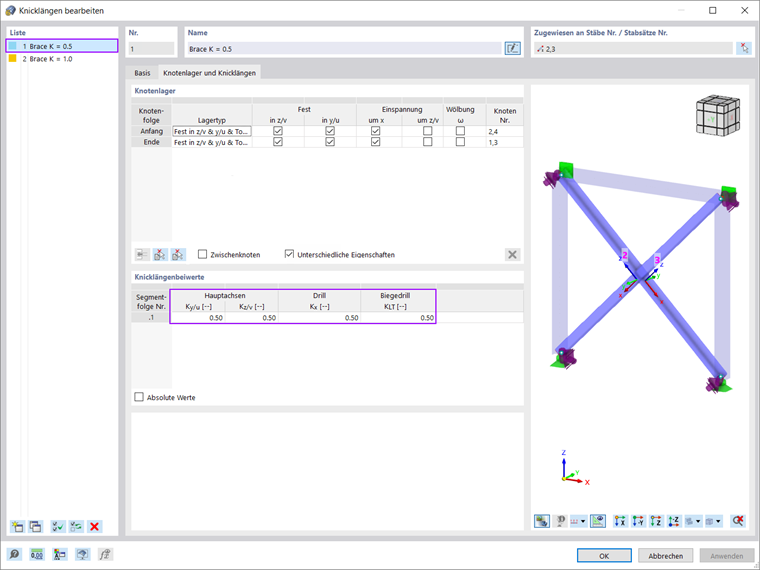This screenshot has width=760, height=570.
Task: Open the cube display mode dropdown arrow
Action: click(718, 522)
